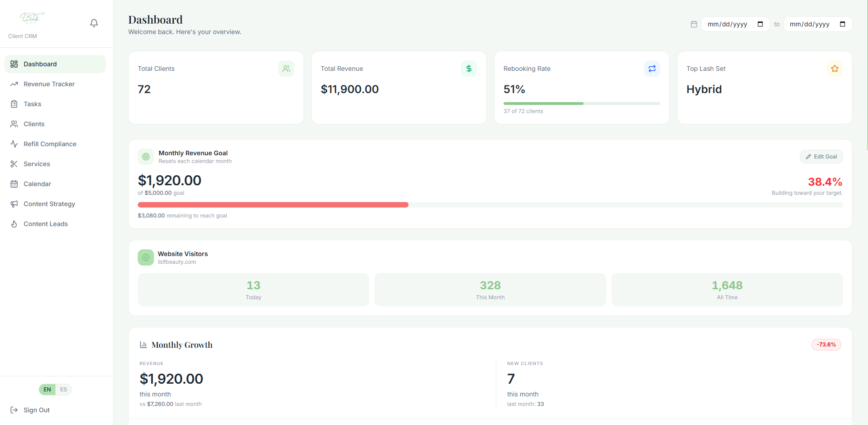Open the start date calendar picker
This screenshot has height=425, width=868.
(x=760, y=24)
